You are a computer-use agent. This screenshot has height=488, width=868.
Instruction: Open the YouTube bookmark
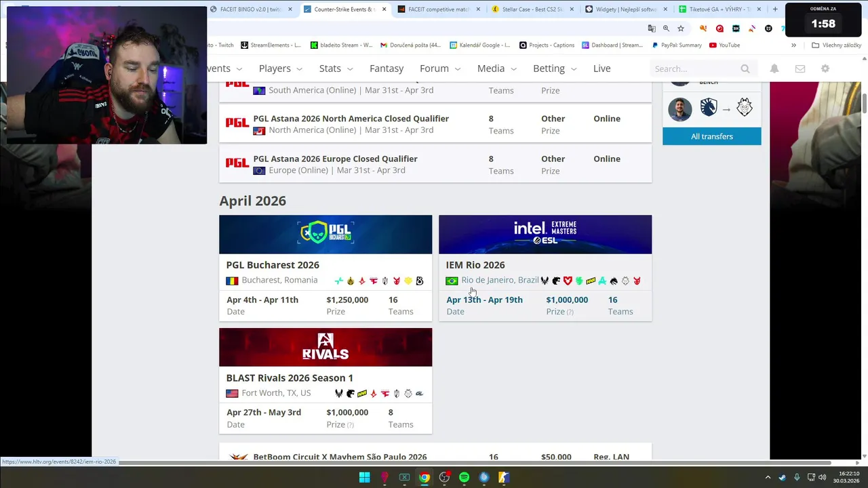click(x=724, y=45)
